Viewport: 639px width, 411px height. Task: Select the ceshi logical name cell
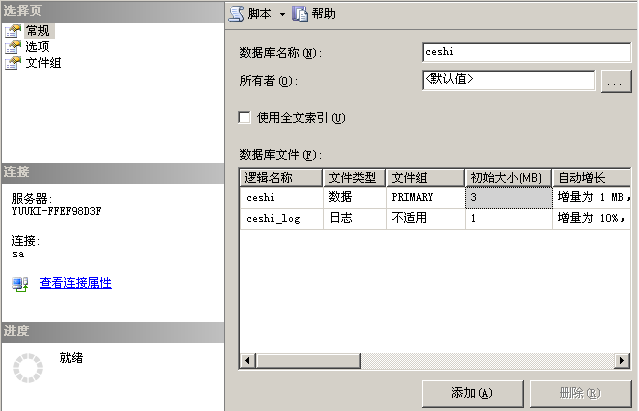[x=281, y=198]
